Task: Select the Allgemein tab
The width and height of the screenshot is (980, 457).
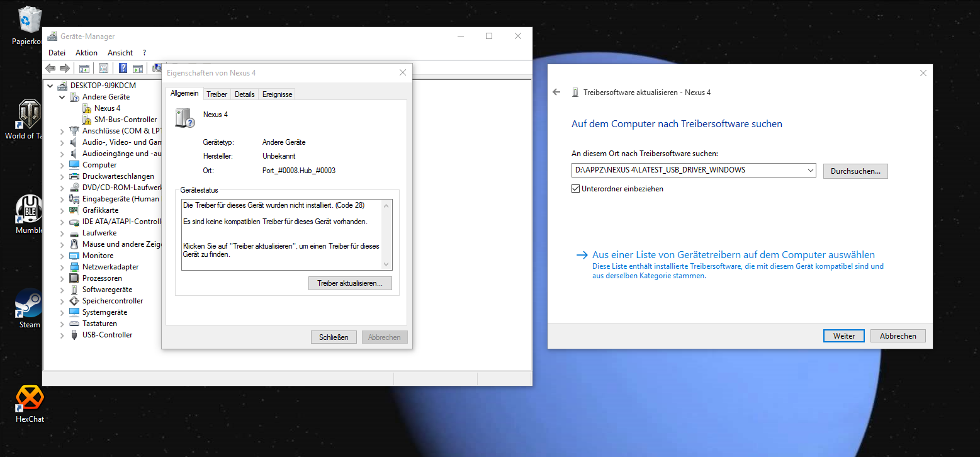Action: [x=184, y=93]
